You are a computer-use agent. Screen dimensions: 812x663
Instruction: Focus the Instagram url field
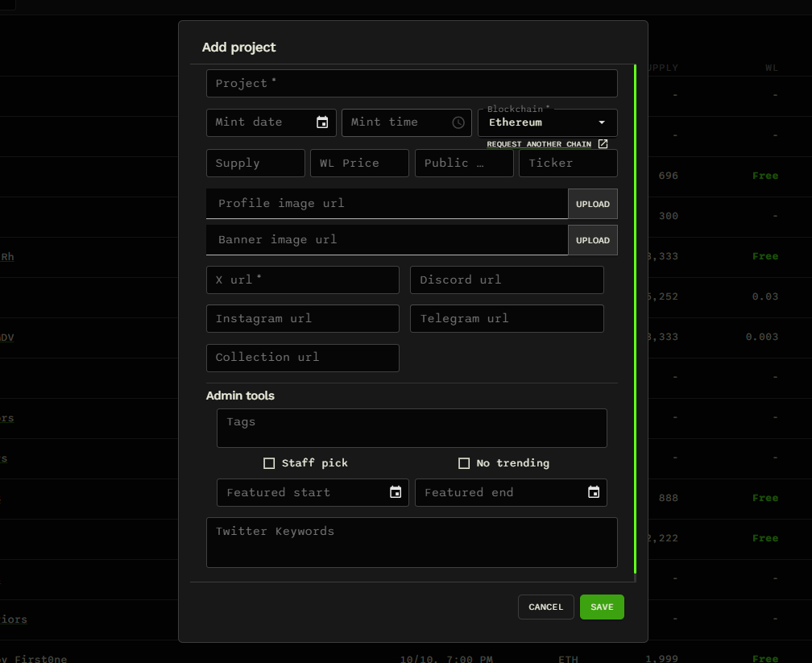302,318
